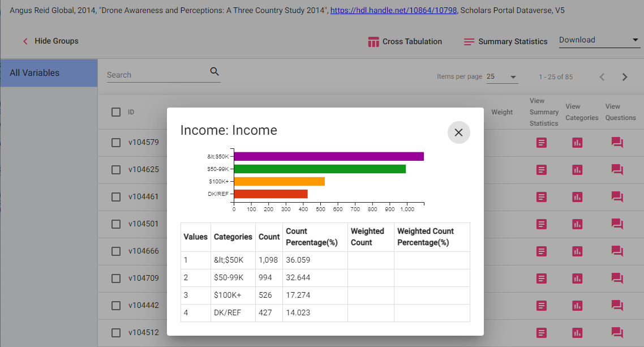Screen dimensions: 644x347
Task: View summary statistics for variable v104579
Action: click(541, 143)
